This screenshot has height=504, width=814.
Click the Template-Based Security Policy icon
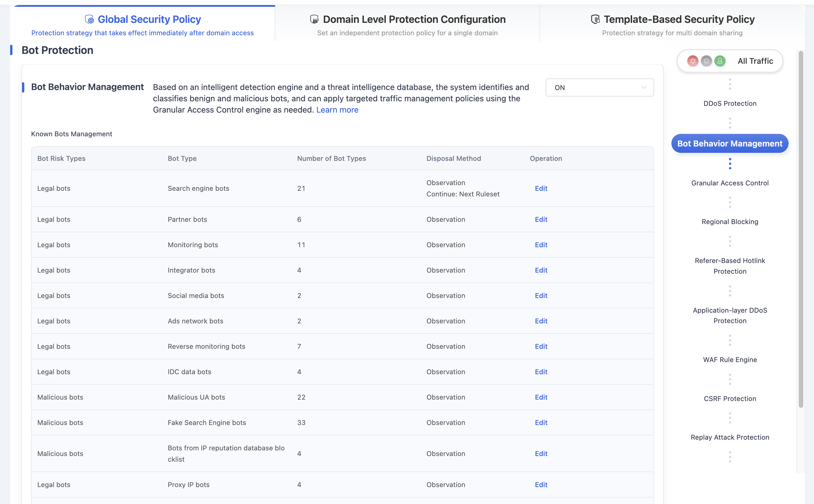(x=595, y=19)
